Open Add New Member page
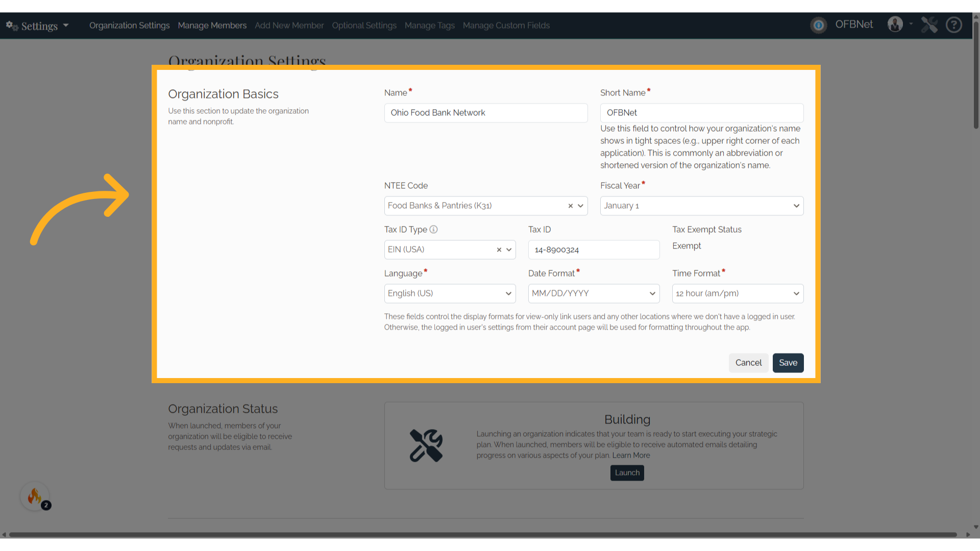The height and width of the screenshot is (551, 980). pyautogui.click(x=289, y=26)
